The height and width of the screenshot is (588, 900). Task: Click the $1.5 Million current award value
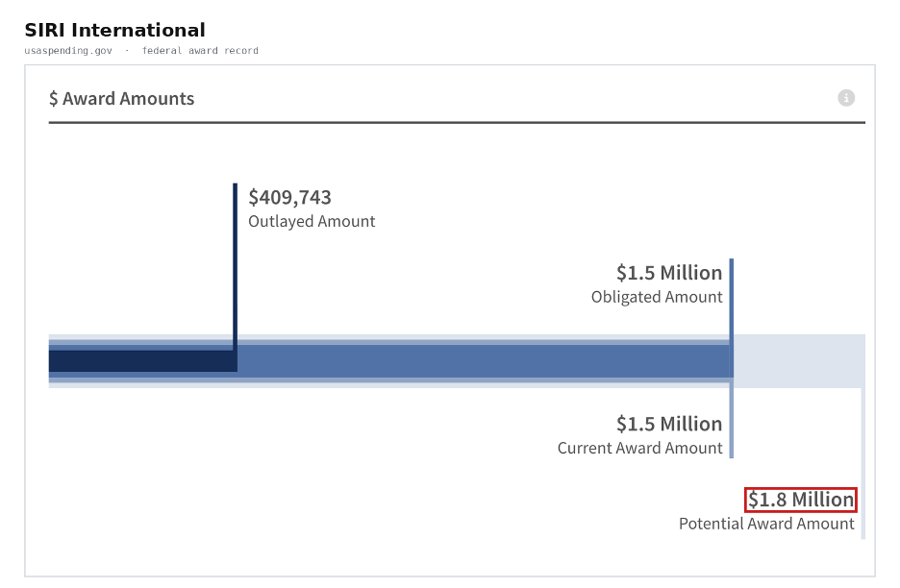[669, 424]
